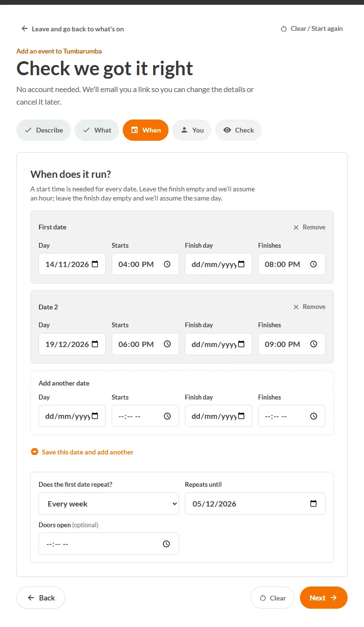Click the Clear button at the bottom
364x627 pixels.
pos(272,598)
